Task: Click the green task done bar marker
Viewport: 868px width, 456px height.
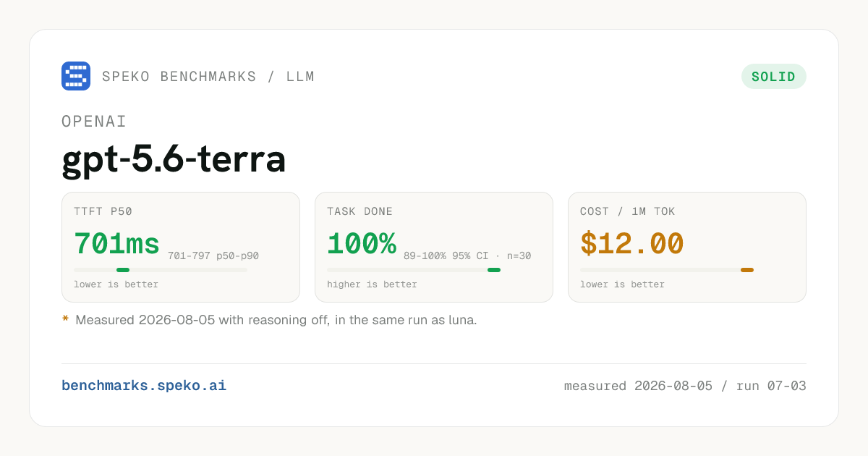Action: point(494,270)
